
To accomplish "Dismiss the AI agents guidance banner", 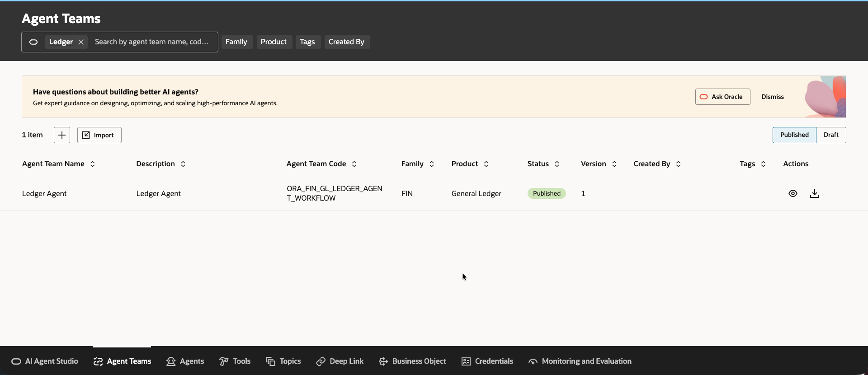I will 773,97.
